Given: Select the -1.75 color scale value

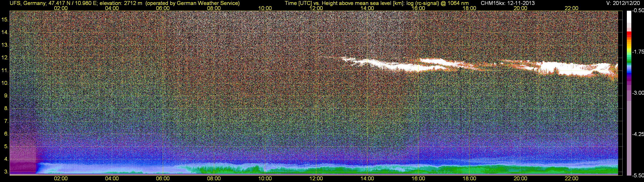Looking at the screenshot, I should (x=638, y=52).
